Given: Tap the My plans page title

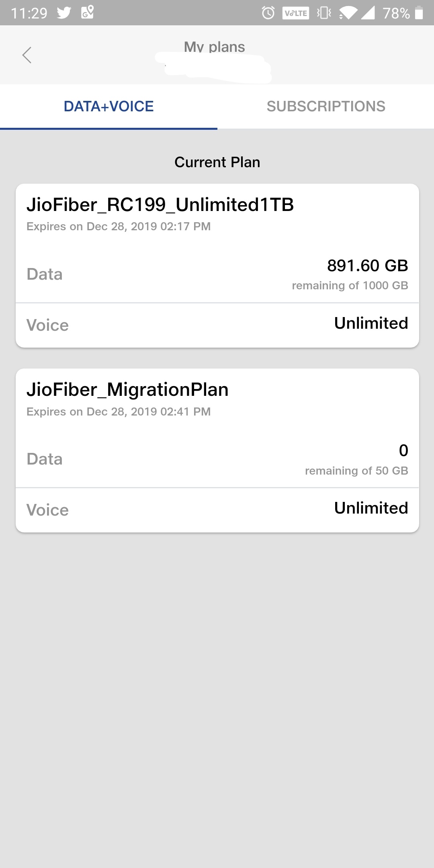Looking at the screenshot, I should pos(214,47).
